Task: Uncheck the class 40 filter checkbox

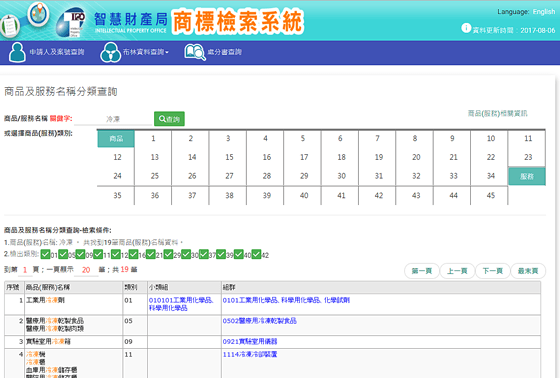Action: pyautogui.click(x=239, y=254)
